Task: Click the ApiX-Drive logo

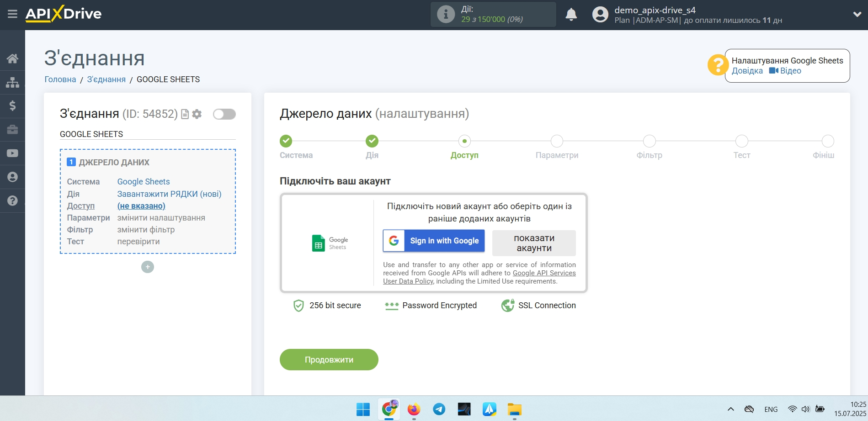Action: 64,14
